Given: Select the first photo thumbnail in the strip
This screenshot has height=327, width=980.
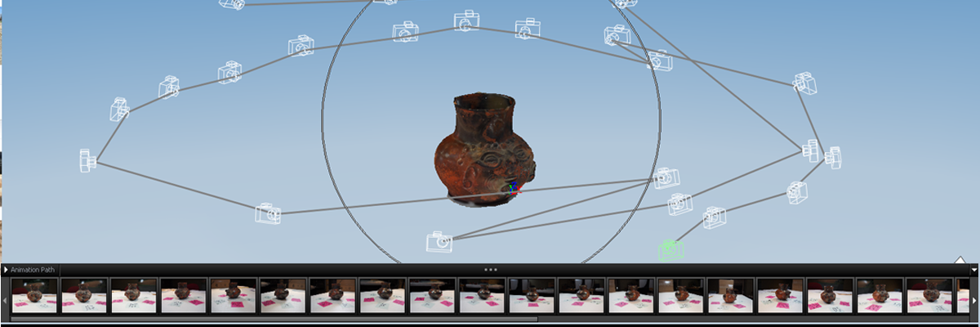Looking at the screenshot, I should [34, 295].
